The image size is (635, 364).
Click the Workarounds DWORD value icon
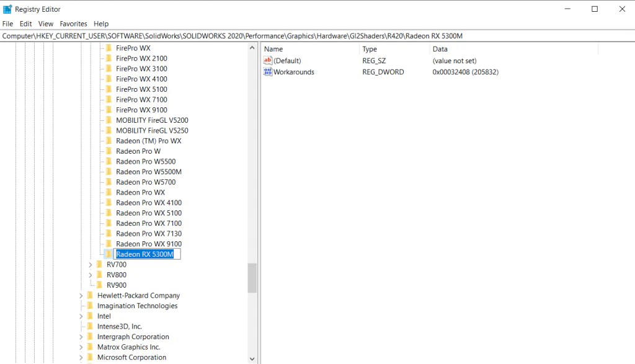coord(268,72)
